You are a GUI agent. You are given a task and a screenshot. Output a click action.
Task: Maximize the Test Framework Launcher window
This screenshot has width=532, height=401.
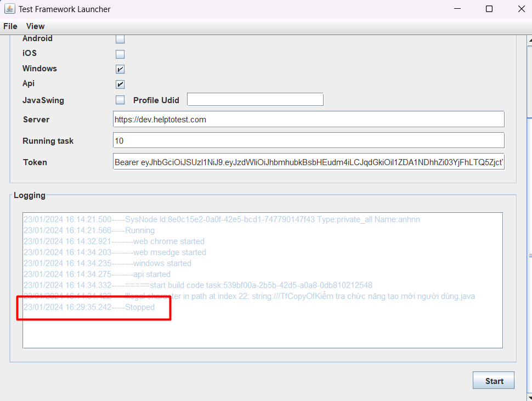click(489, 9)
